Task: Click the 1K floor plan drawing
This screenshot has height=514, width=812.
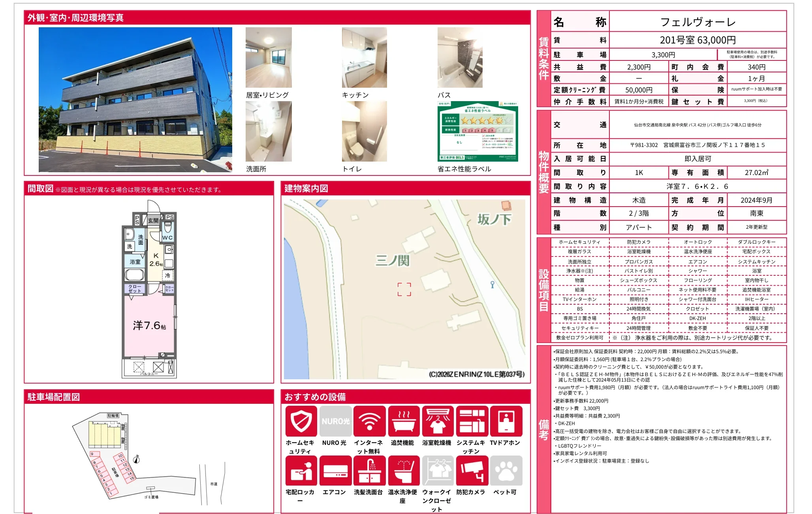Action: 149,289
